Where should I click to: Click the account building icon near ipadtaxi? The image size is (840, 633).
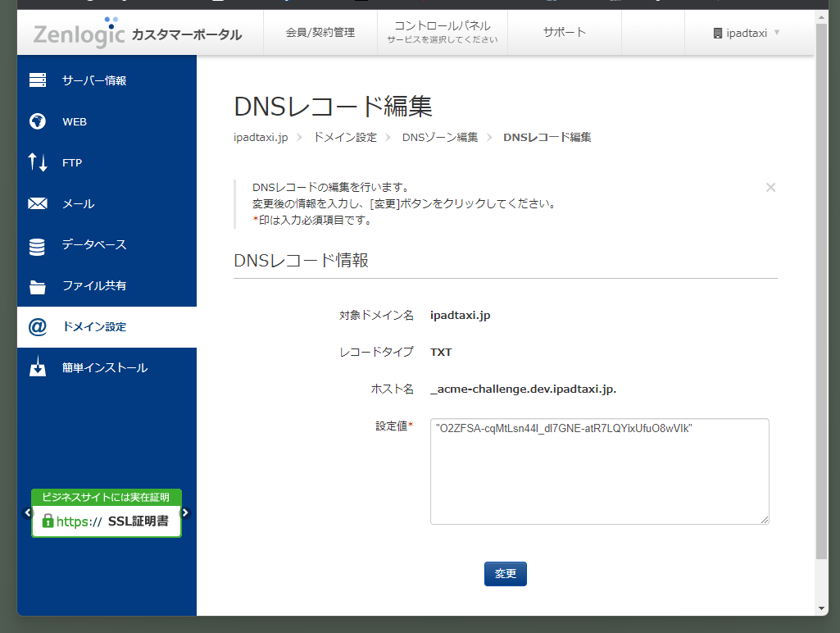coord(718,34)
